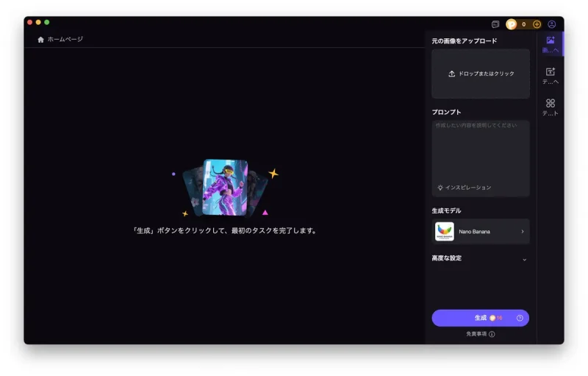Click the home icon beside ホームページ
Viewport: 588px width, 376px height.
pos(40,40)
